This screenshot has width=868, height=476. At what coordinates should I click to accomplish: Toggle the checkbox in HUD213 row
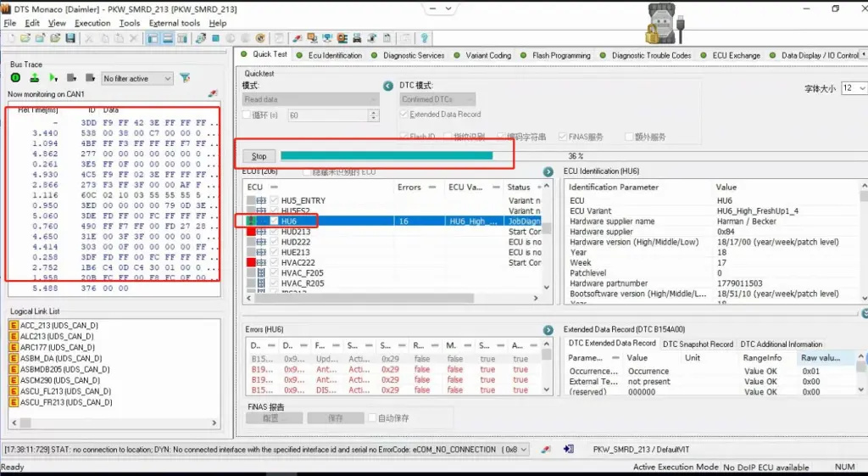coord(274,231)
